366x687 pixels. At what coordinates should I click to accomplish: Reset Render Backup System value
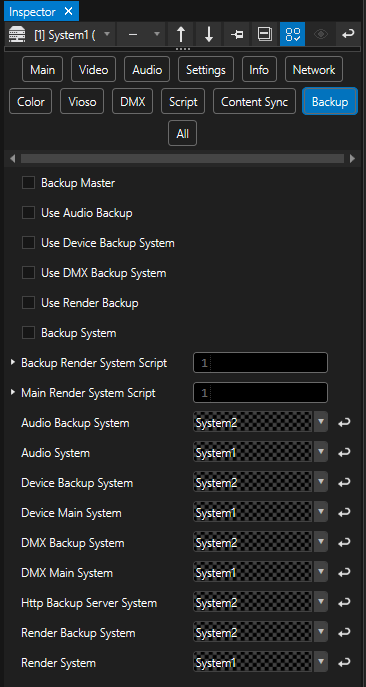click(x=345, y=633)
